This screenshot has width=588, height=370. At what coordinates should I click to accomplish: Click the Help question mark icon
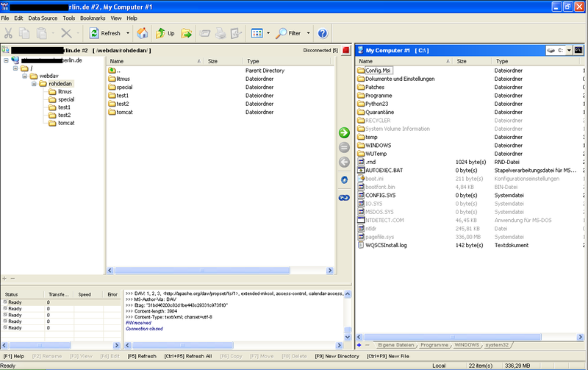[x=323, y=33]
